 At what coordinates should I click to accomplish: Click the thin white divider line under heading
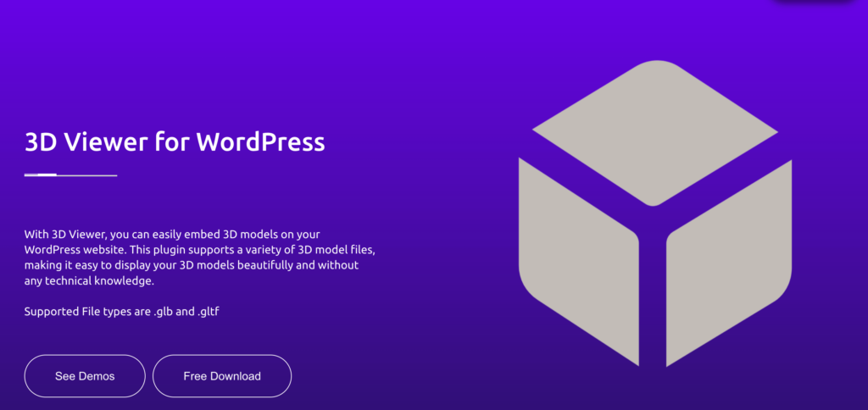pyautogui.click(x=89, y=175)
